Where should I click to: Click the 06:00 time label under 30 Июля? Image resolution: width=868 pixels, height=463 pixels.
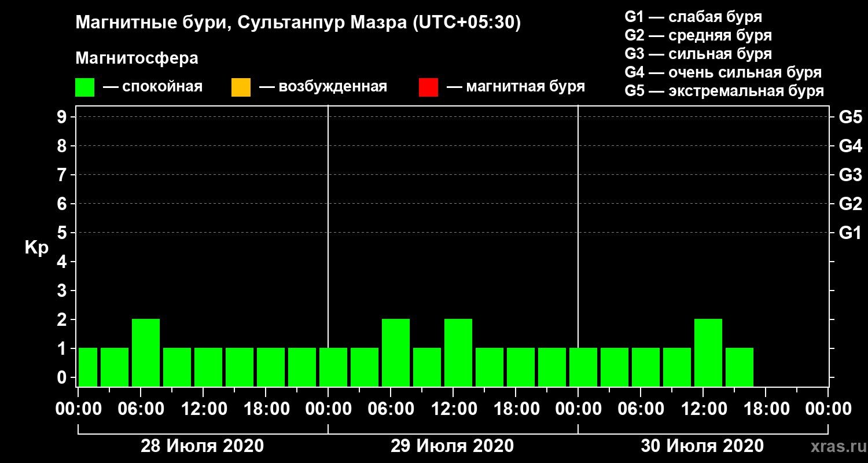641,409
